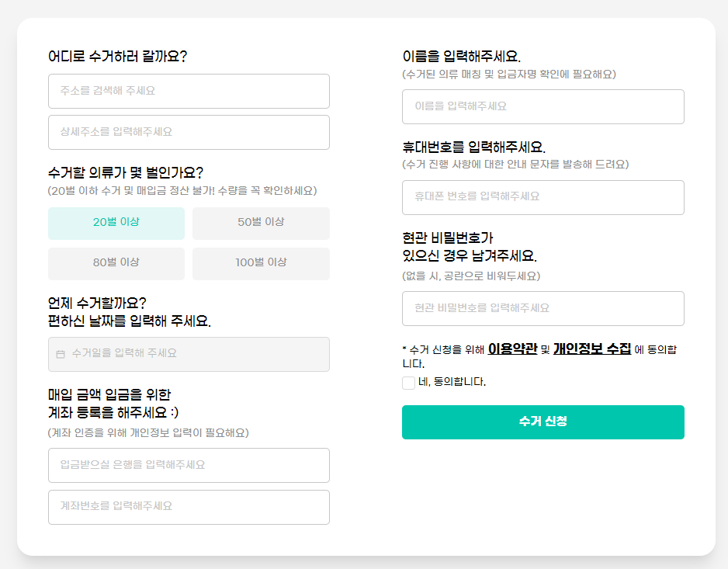Viewport: 728px width, 569px height.
Task: Select the 80벌 이상 option
Action: pyautogui.click(x=116, y=264)
